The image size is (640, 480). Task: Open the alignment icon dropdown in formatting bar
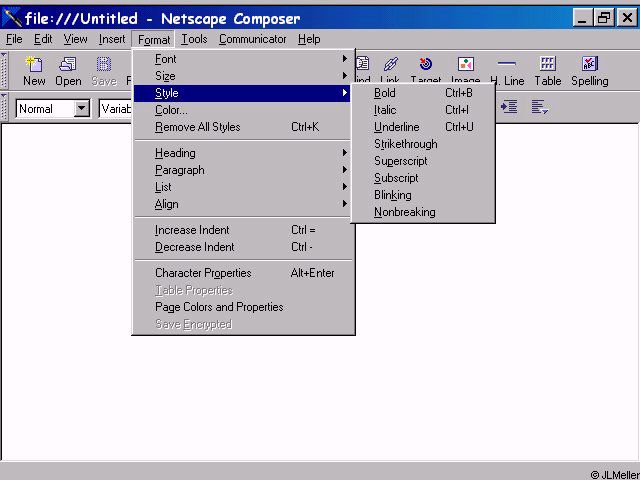tap(540, 107)
